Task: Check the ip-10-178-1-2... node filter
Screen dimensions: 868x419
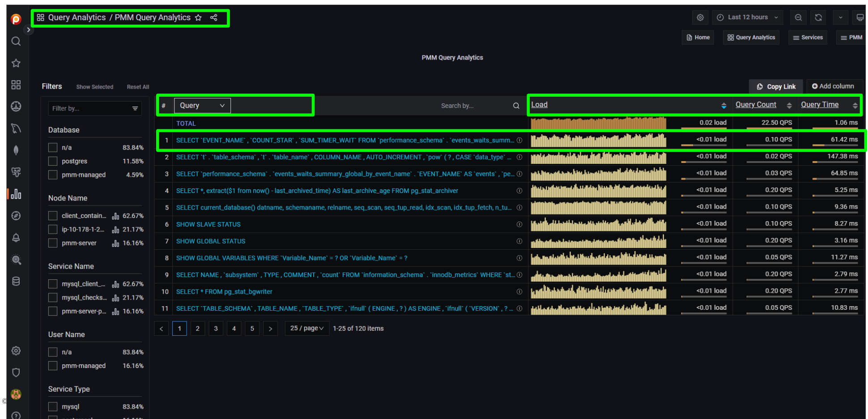Action: 53,229
